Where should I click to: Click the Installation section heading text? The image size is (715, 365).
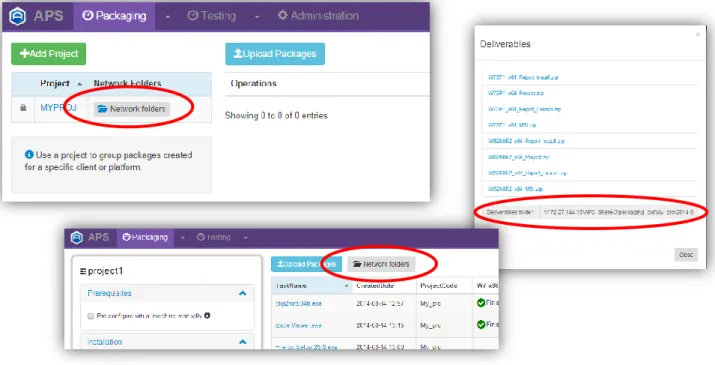(x=104, y=342)
